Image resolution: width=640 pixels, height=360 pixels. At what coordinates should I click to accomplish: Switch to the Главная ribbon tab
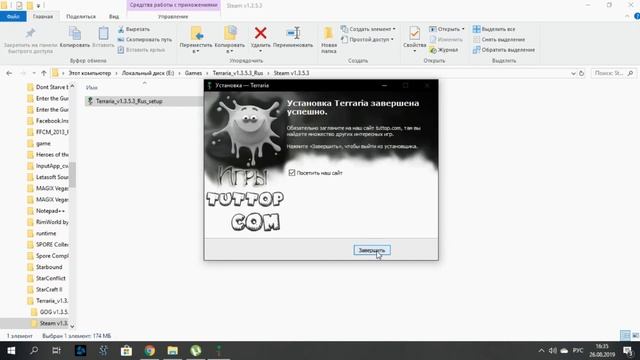[43, 17]
